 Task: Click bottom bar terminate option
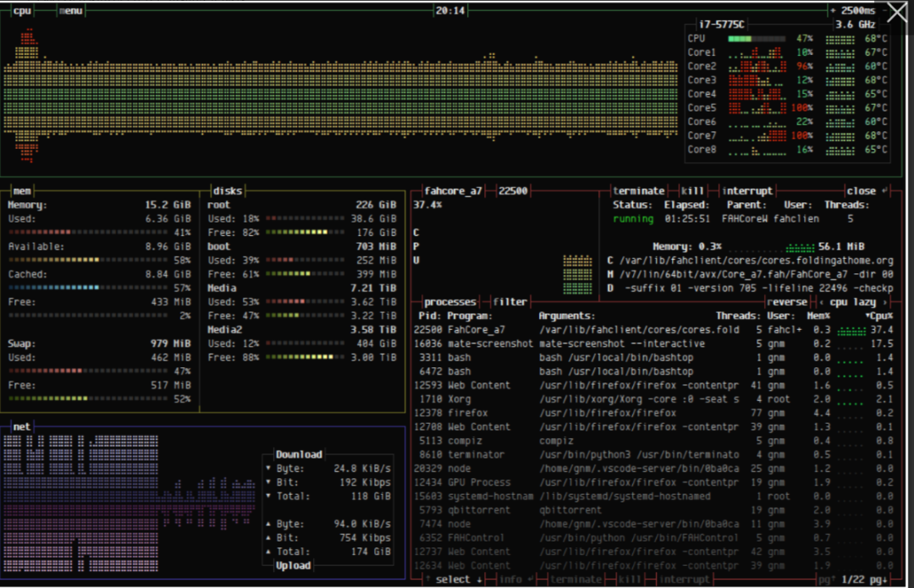coord(576,580)
